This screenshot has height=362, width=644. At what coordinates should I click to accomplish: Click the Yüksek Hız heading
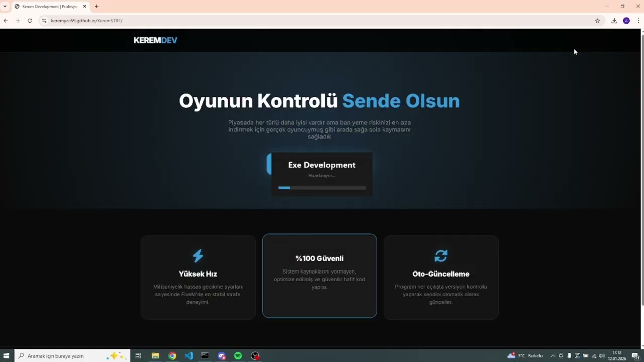[x=198, y=274]
